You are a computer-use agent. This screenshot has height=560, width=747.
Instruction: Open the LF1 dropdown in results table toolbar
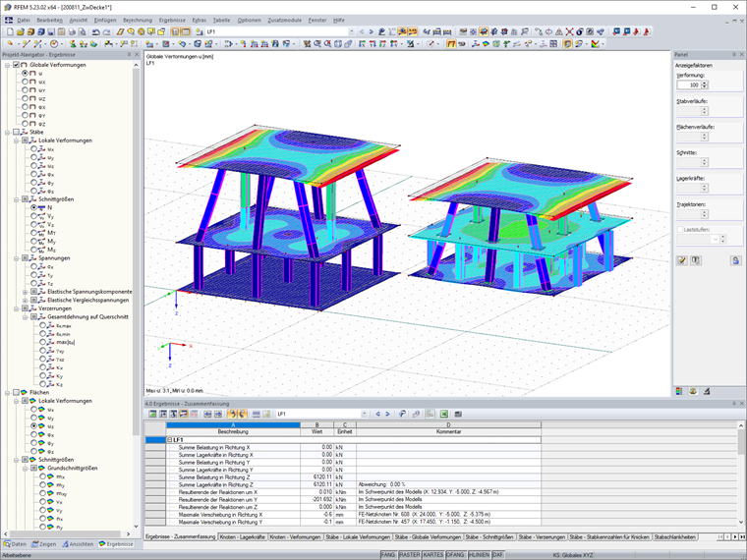364,414
